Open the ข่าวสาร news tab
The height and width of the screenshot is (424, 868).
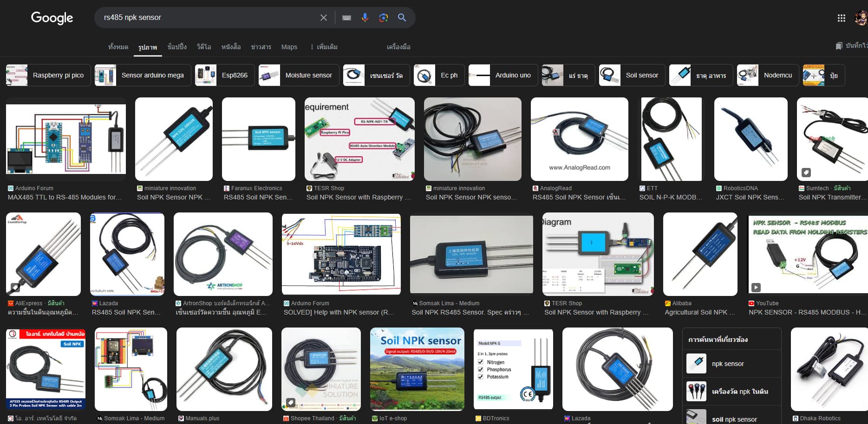tap(261, 47)
